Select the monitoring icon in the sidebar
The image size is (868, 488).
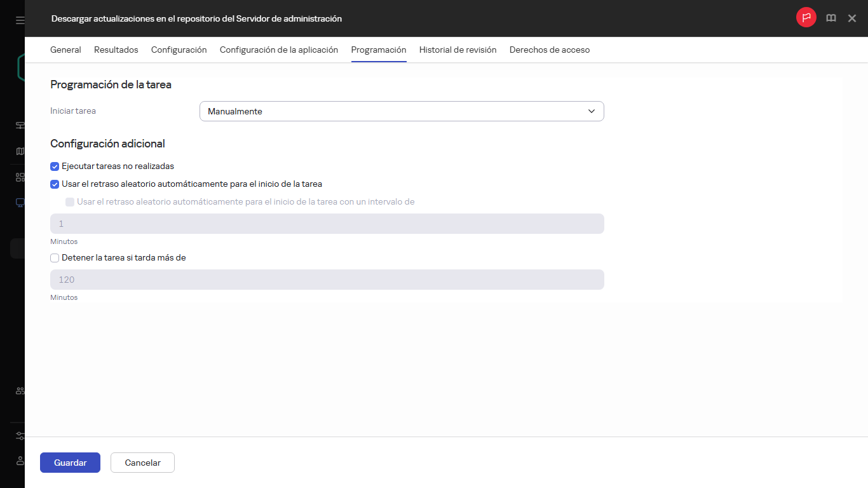coord(18,125)
